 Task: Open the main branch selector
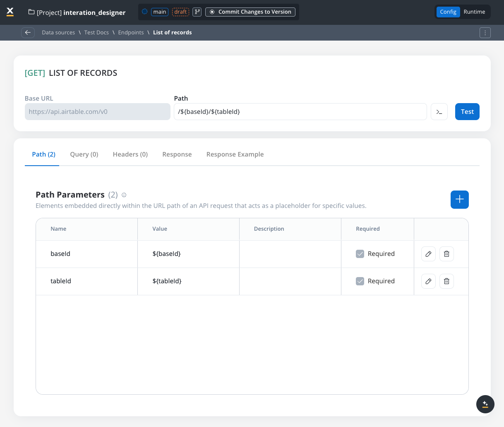(159, 12)
